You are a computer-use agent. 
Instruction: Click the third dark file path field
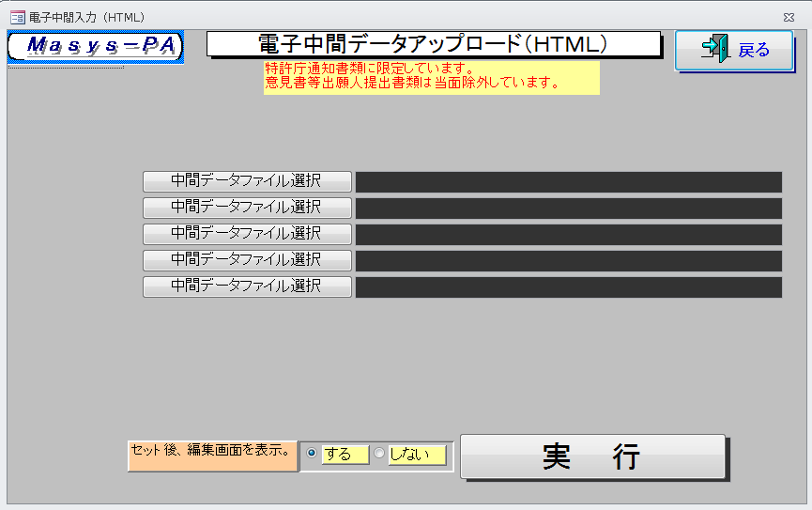coord(569,235)
